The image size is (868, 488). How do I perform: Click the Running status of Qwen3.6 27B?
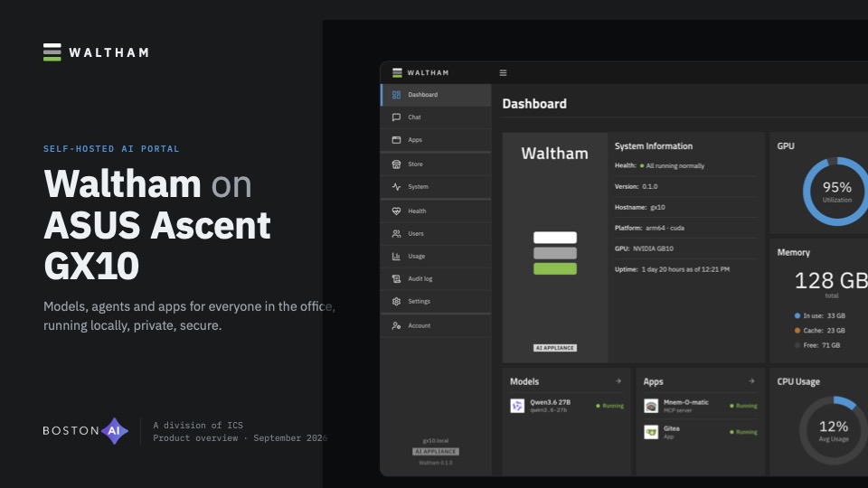coord(610,406)
